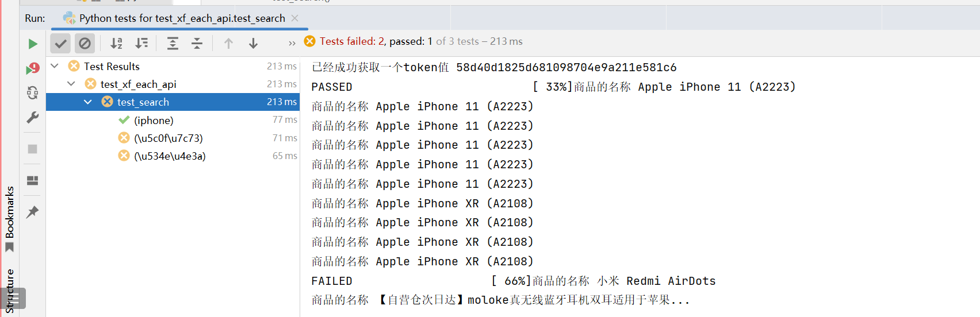Toggle show passed tests checkmark
Screen dimensions: 980x317
(60, 43)
